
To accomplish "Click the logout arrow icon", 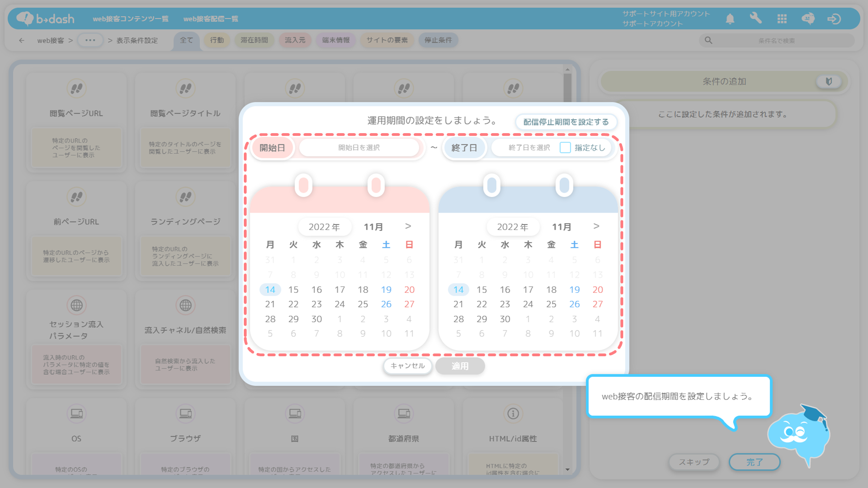I will click(834, 19).
